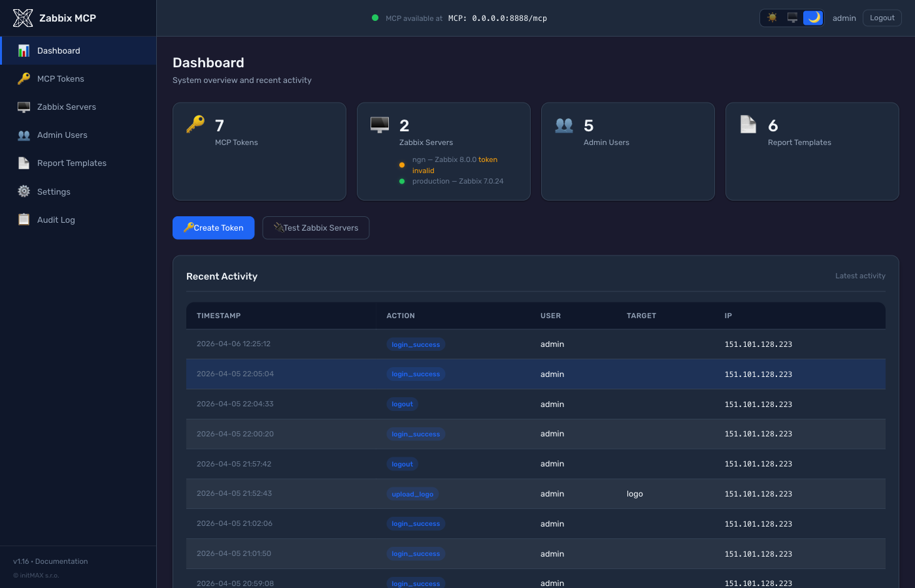915x588 pixels.
Task: Click the Logout button
Action: coord(882,18)
